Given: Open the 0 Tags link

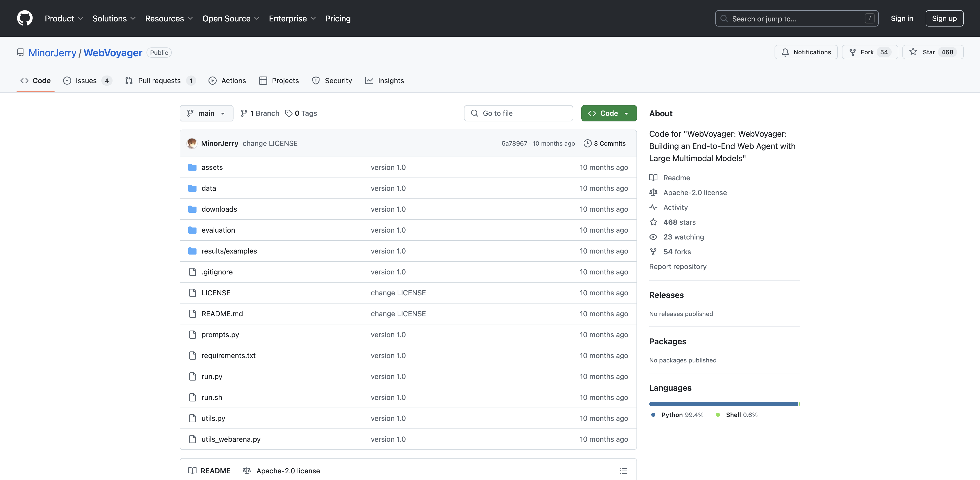Looking at the screenshot, I should (x=301, y=113).
